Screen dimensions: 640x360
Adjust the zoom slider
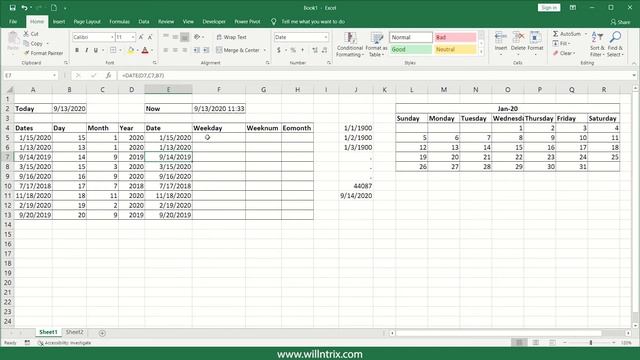(591, 343)
